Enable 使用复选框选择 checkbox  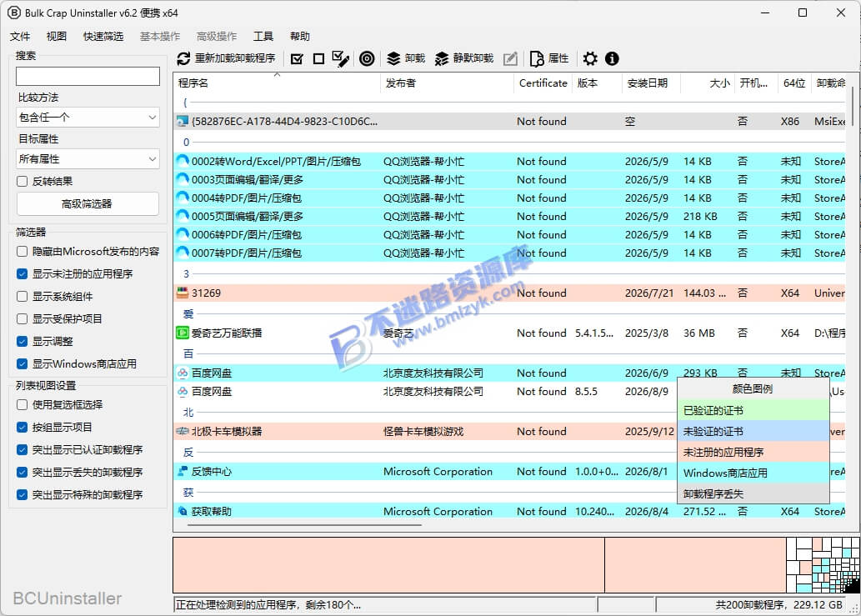click(23, 404)
